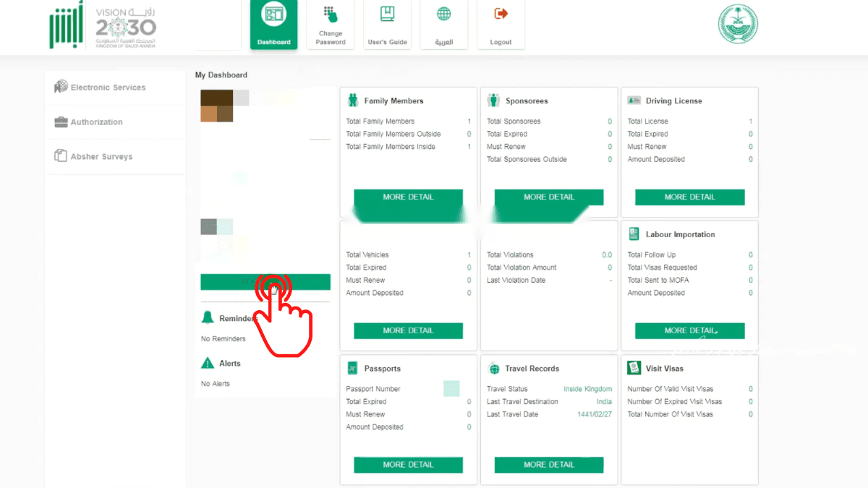Click the 'Number Of Valid Visit Visas' label
Image resolution: width=868 pixels, height=488 pixels.
click(671, 389)
